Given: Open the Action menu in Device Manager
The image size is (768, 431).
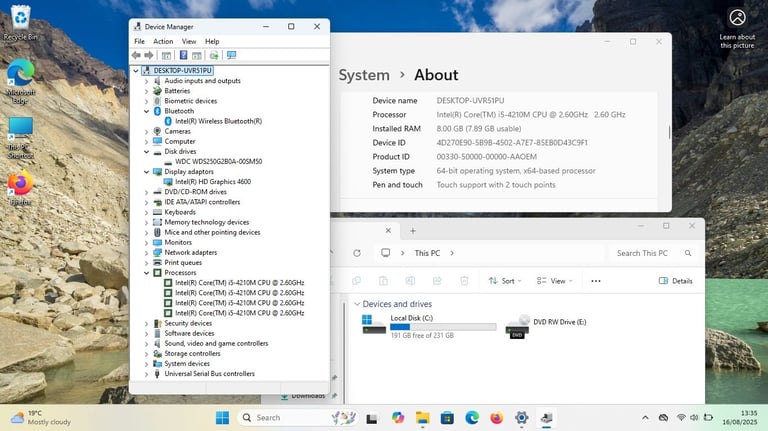Looking at the screenshot, I should [x=163, y=42].
